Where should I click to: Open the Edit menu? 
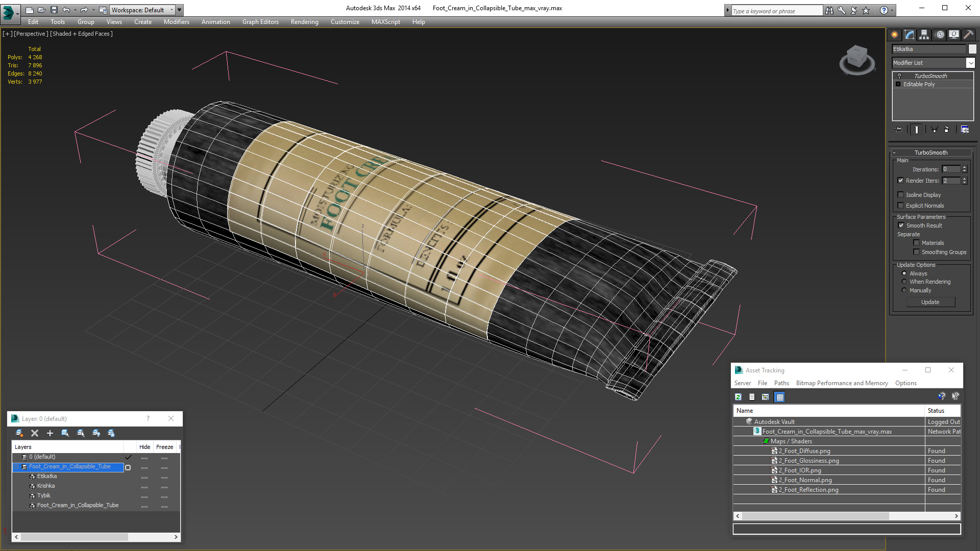tap(33, 22)
